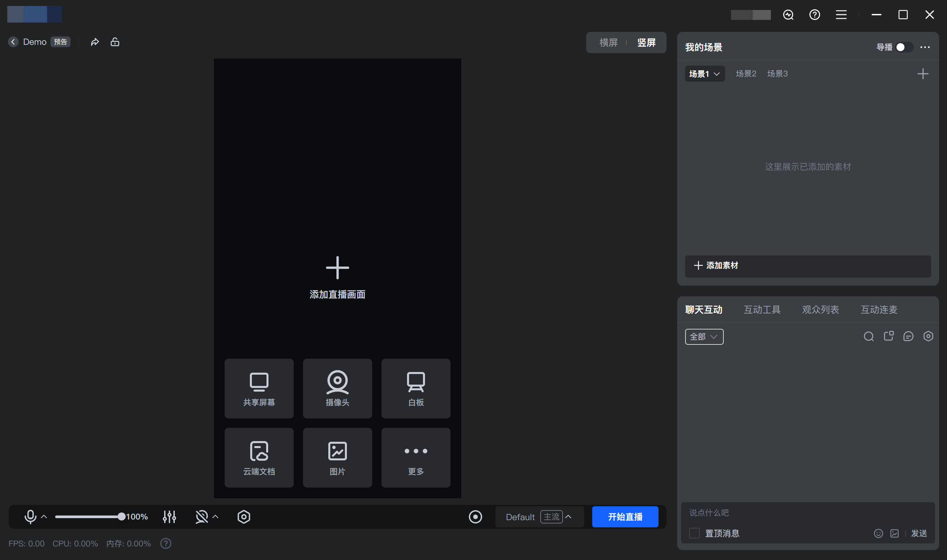947x560 pixels.
Task: Toggle the disabled camera icon
Action: (x=202, y=516)
